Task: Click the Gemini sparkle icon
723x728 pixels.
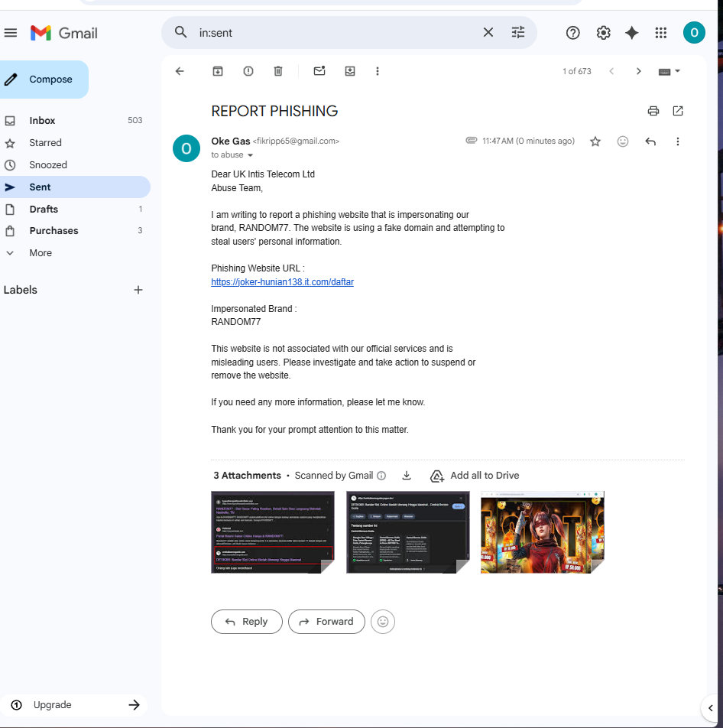Action: (x=631, y=33)
